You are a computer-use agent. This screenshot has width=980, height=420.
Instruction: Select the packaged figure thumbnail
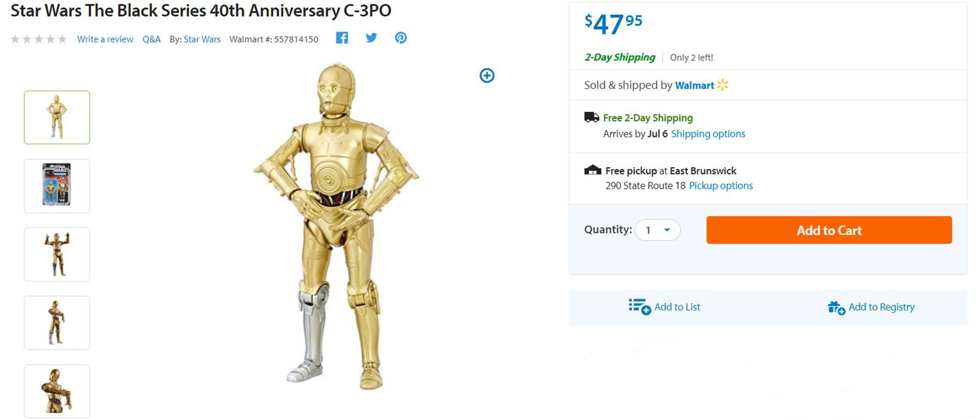57,186
